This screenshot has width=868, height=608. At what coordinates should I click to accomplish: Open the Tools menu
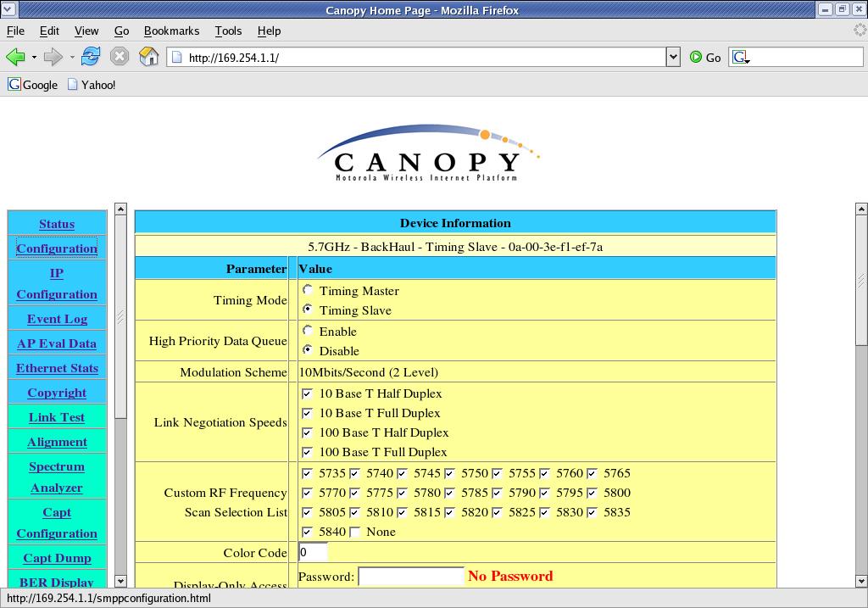tap(228, 31)
